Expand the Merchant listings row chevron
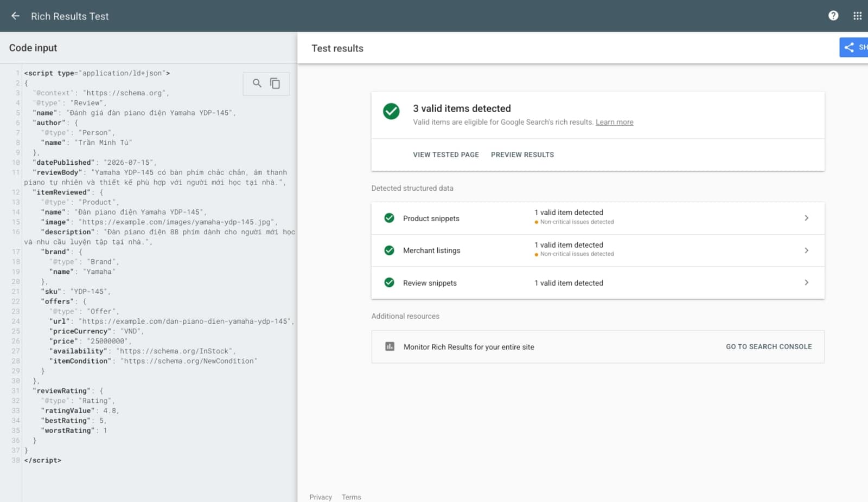The width and height of the screenshot is (868, 502). (806, 250)
